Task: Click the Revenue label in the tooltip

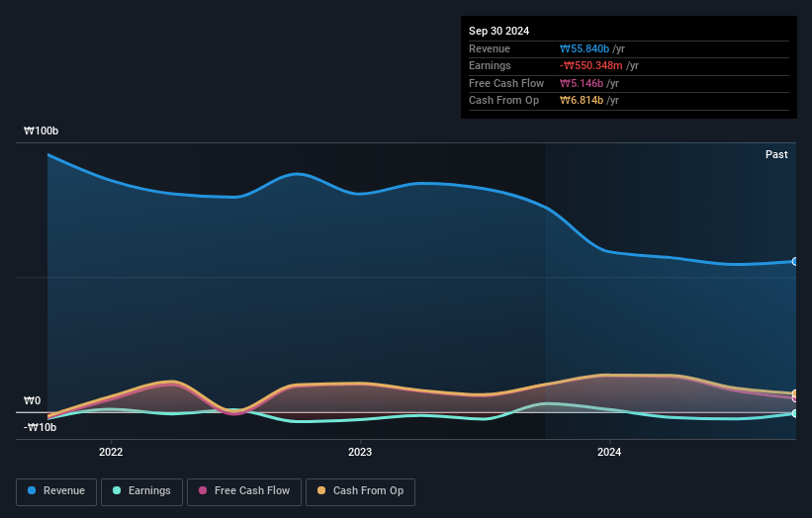Action: (490, 48)
